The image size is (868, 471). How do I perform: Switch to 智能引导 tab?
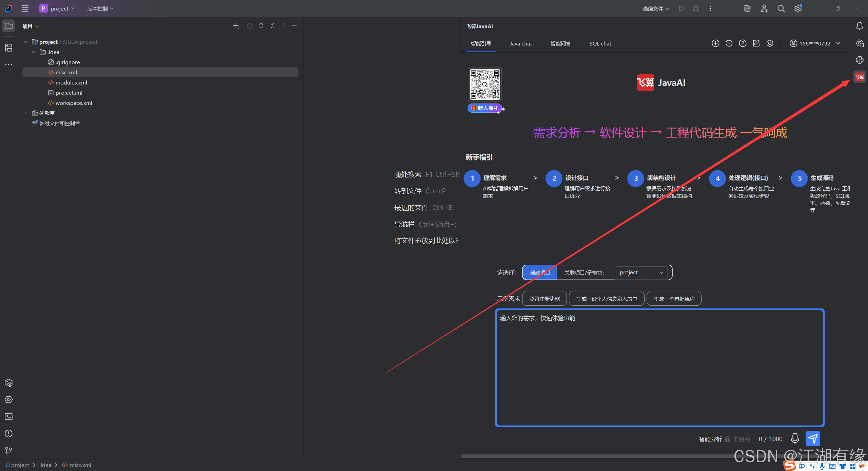pyautogui.click(x=481, y=43)
